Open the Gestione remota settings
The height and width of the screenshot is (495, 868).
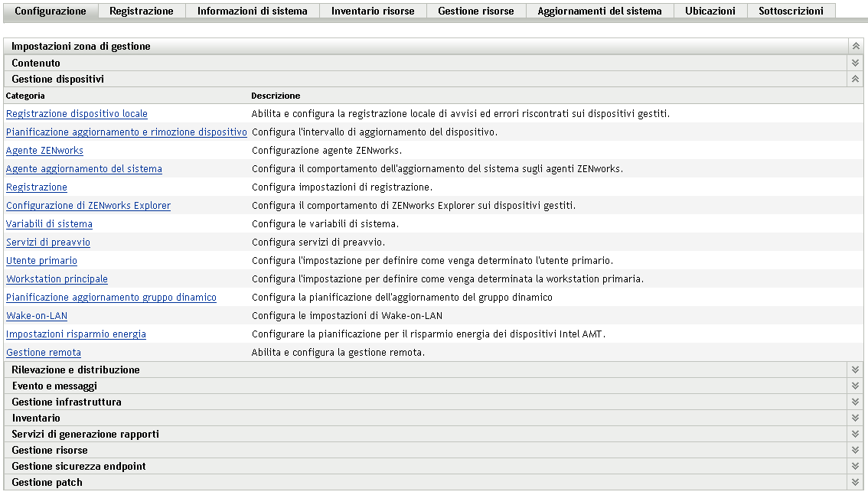[x=43, y=352]
